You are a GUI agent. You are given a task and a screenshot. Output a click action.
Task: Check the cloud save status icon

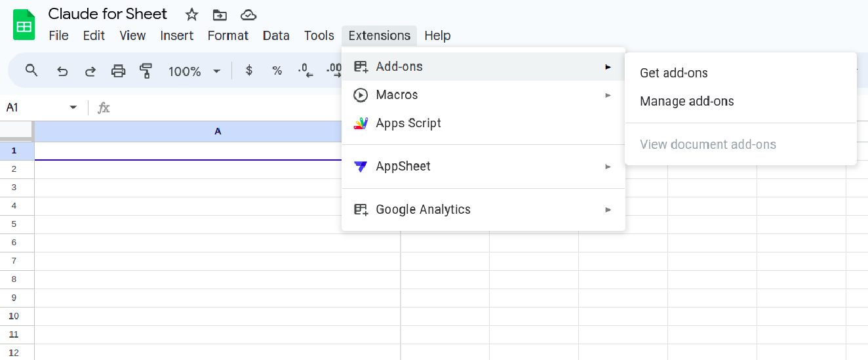click(x=248, y=14)
